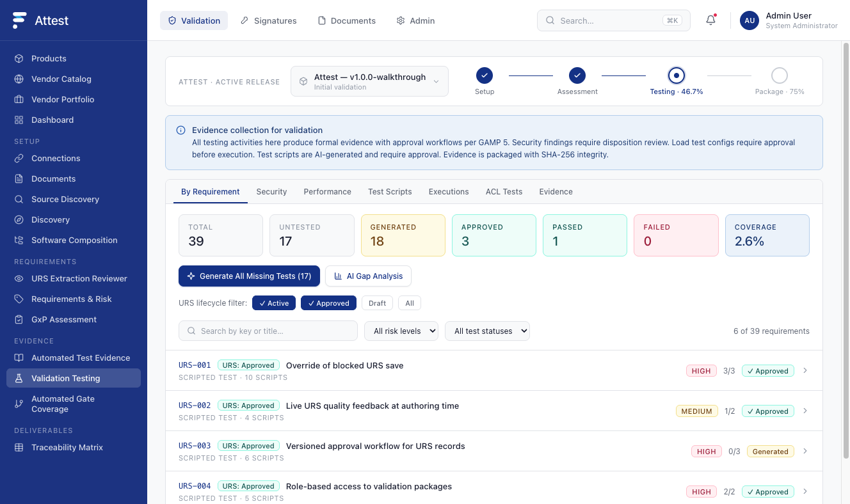Click the URS Extraction Reviewer eye icon
This screenshot has height=504, width=850.
(x=19, y=278)
